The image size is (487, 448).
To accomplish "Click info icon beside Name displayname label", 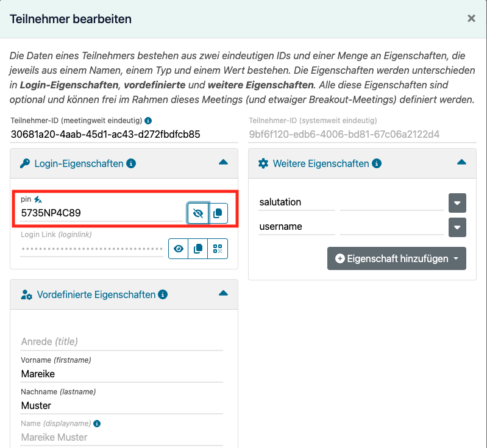I will (97, 424).
